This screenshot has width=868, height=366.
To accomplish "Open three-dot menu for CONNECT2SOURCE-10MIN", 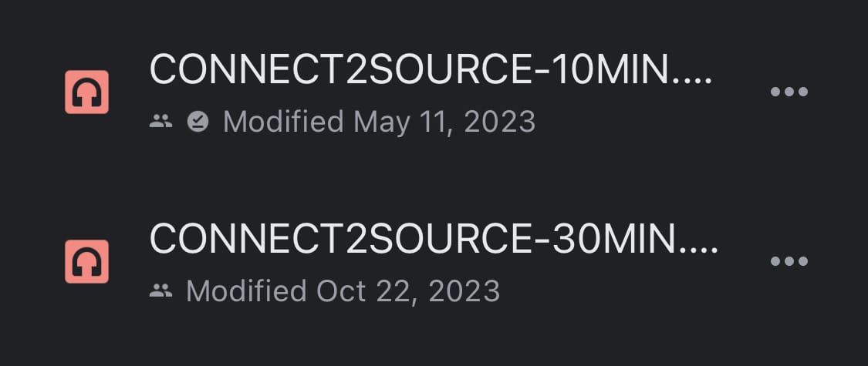I will tap(789, 92).
